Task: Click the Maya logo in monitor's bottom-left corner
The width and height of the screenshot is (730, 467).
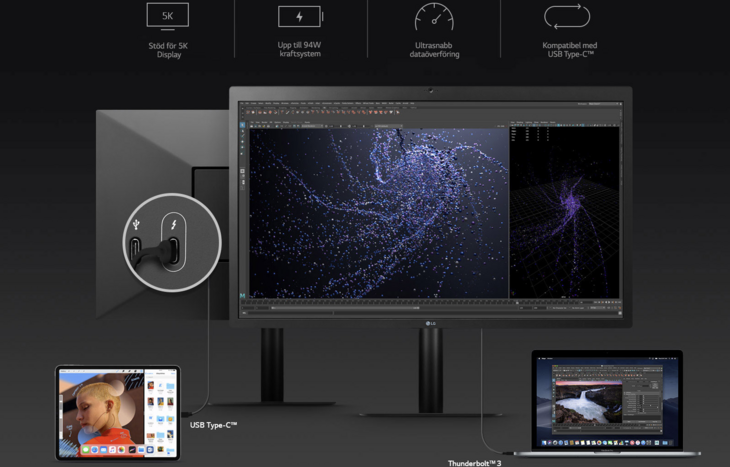Action: [244, 295]
